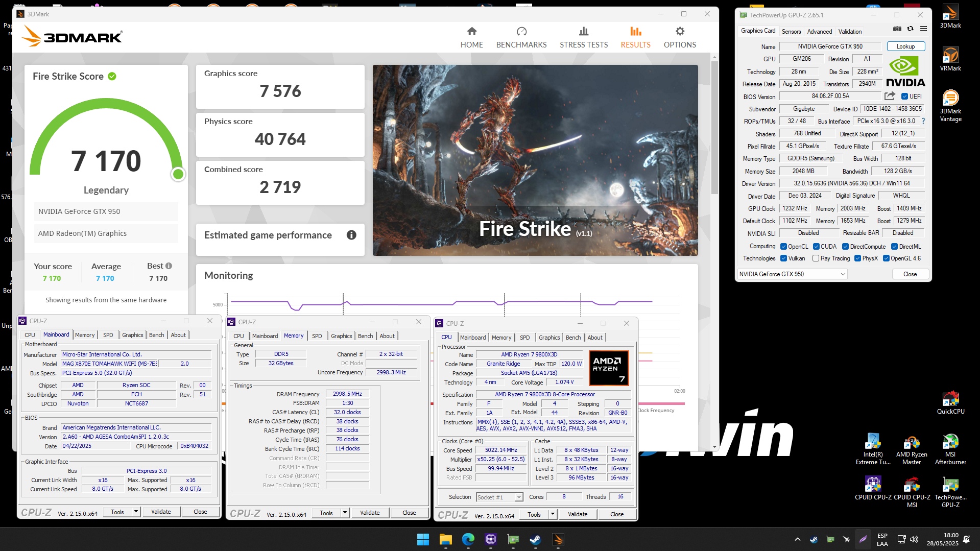Open the RESULTS section in 3DMark
Viewport: 980px width, 551px height.
click(635, 38)
